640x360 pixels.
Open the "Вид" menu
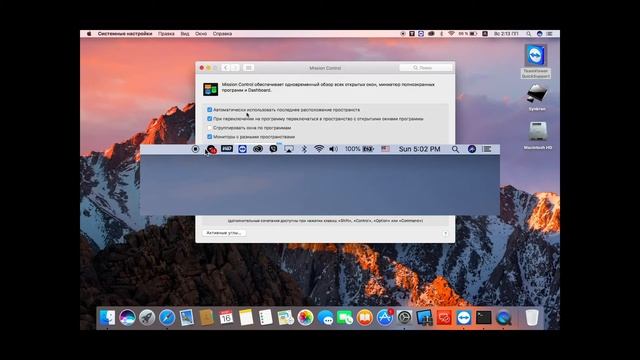[x=185, y=34]
